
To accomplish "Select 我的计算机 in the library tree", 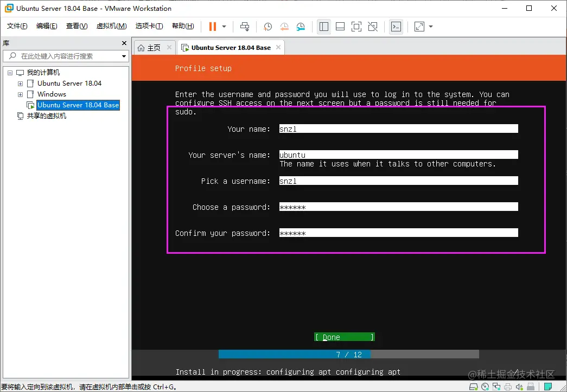I will click(x=43, y=73).
